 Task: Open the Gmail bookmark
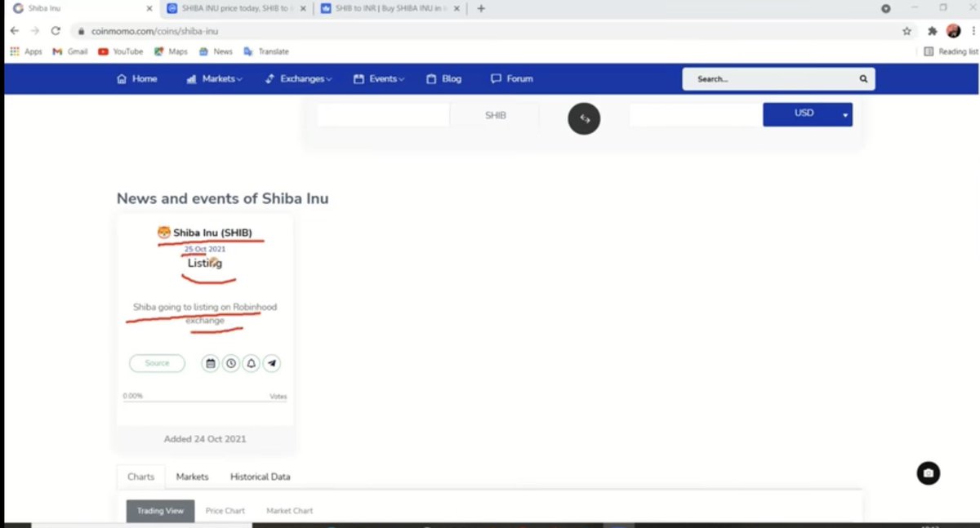point(70,51)
